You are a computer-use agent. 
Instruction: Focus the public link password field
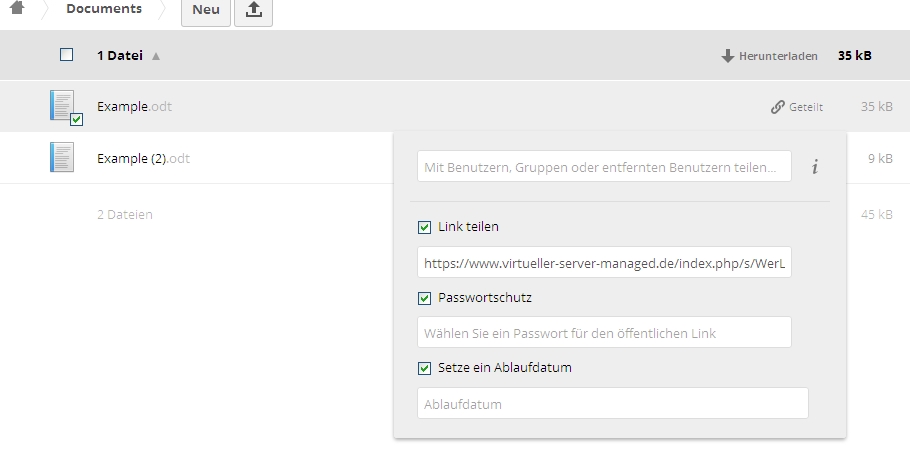coord(604,332)
